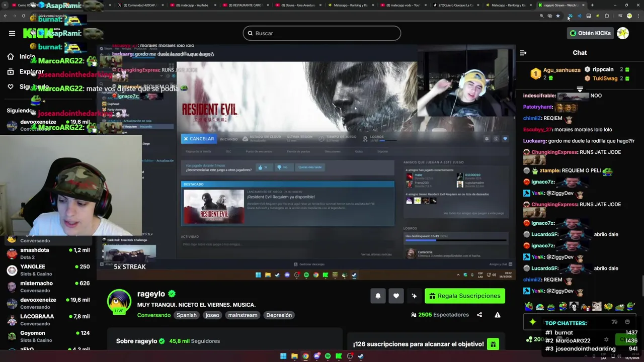
Task: Click rageylo channel name heading
Action: coord(151,294)
